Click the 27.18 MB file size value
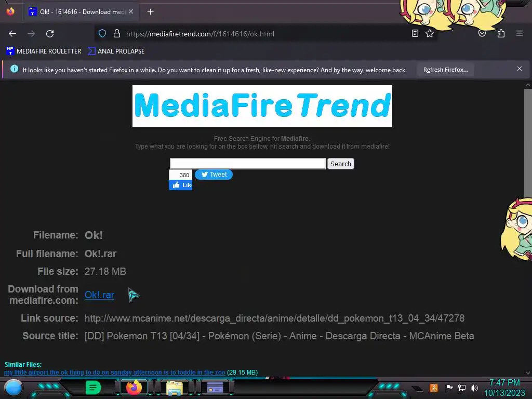Screen dimensions: 532x399 point(105,271)
